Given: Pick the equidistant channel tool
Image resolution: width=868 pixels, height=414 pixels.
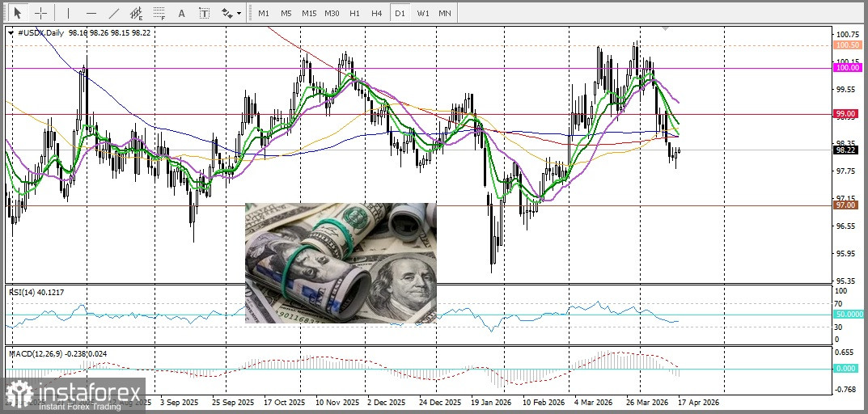Looking at the screenshot, I should (136, 13).
